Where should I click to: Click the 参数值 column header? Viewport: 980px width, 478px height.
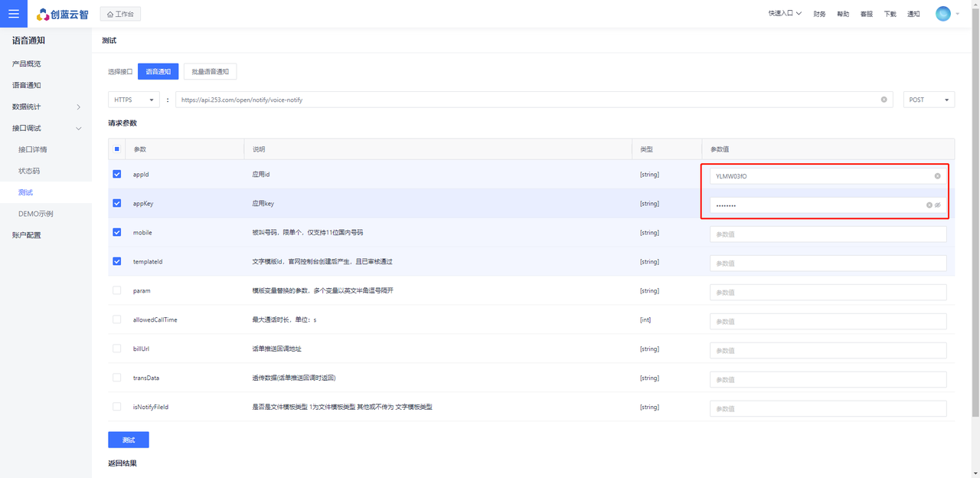tap(720, 149)
